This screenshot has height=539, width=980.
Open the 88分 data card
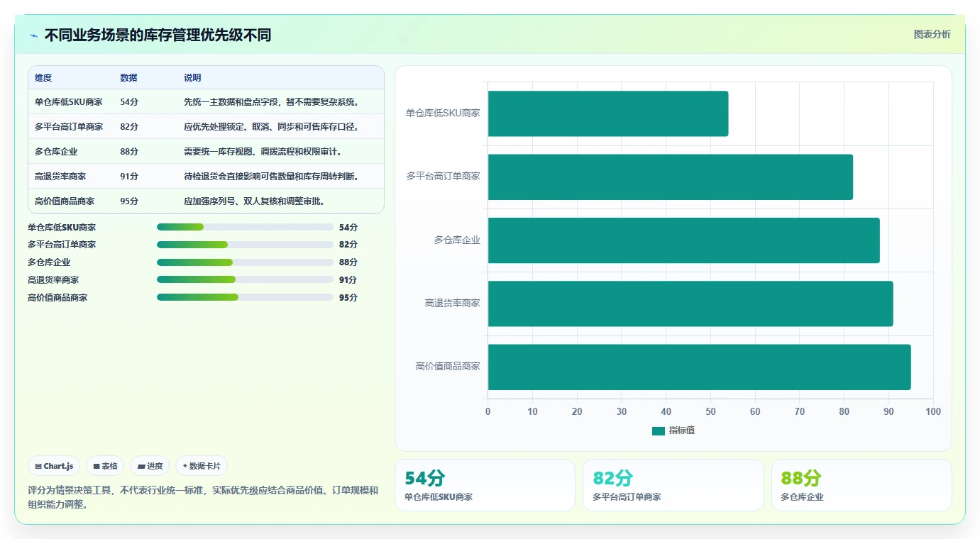click(861, 485)
